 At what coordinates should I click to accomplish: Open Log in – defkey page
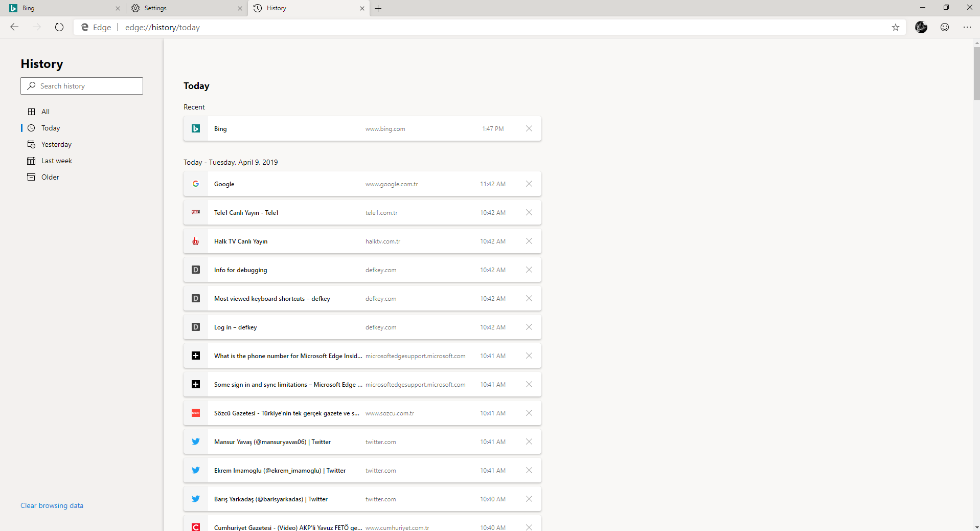(x=235, y=327)
